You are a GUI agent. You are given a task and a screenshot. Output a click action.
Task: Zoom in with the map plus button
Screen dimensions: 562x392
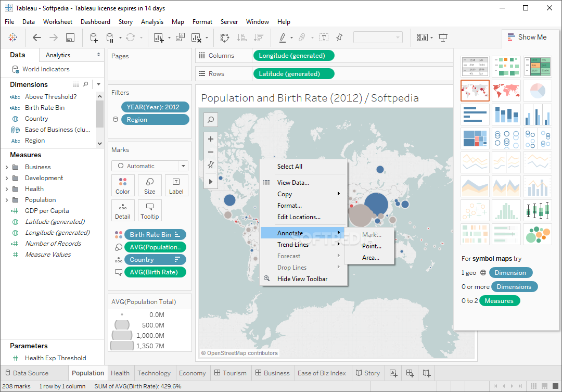(211, 139)
